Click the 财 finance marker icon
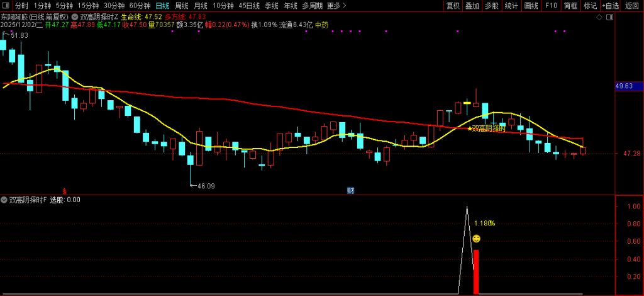 coord(350,191)
